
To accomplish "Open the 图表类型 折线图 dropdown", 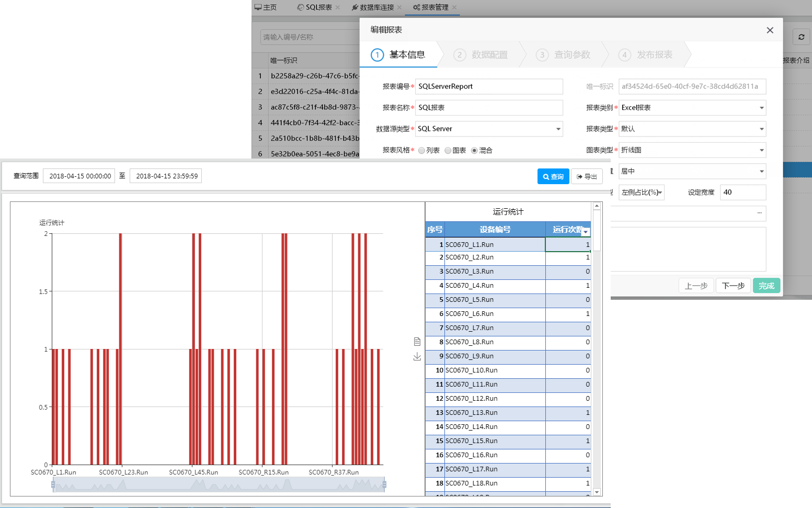I will click(692, 150).
